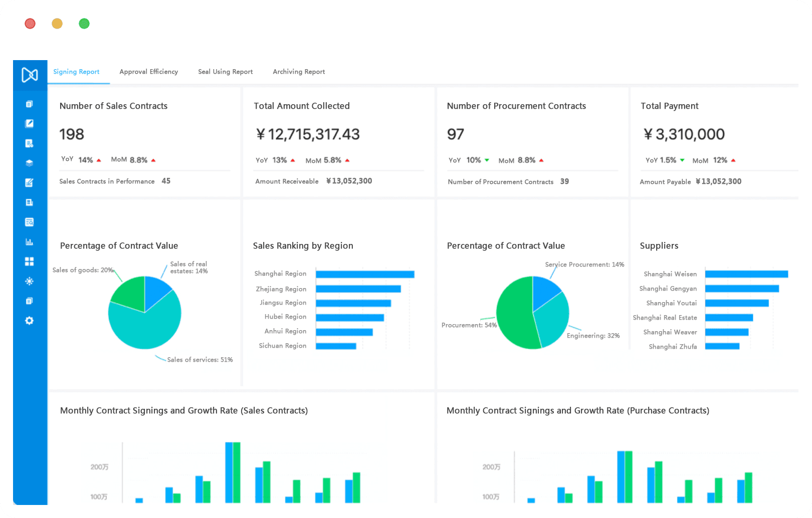Click the Shanghai Weaver supplier label
The height and width of the screenshot is (518, 812).
tap(670, 332)
